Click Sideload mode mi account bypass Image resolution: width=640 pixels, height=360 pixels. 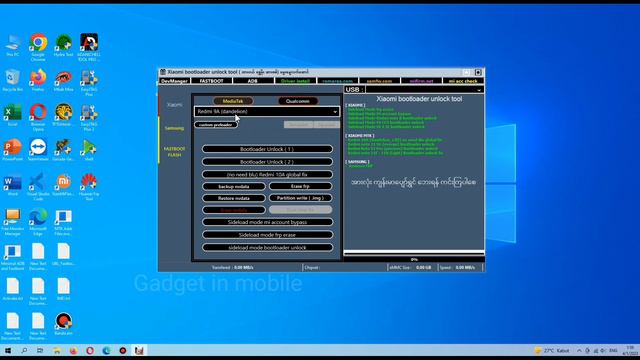tap(267, 222)
